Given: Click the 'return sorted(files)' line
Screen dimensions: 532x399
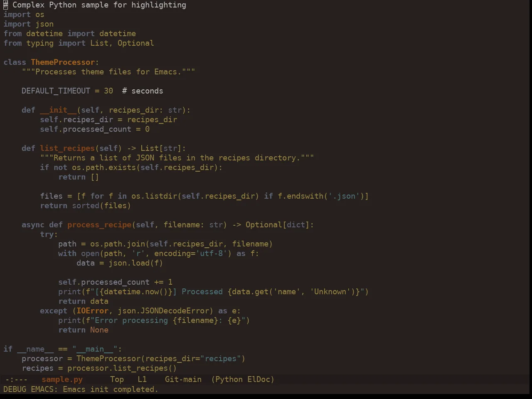Looking at the screenshot, I should click(85, 206).
